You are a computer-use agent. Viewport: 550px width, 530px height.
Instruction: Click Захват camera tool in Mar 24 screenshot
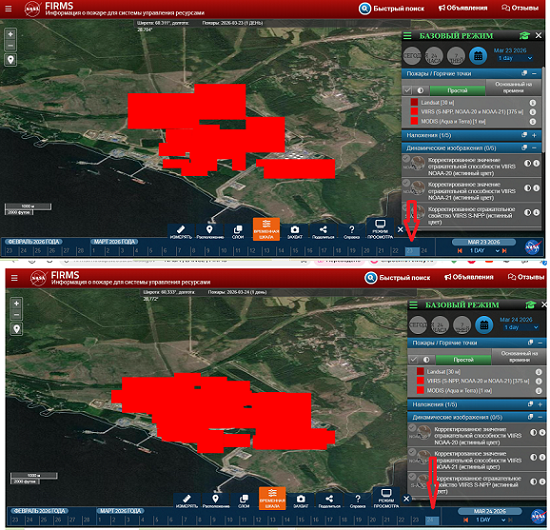[x=301, y=502]
